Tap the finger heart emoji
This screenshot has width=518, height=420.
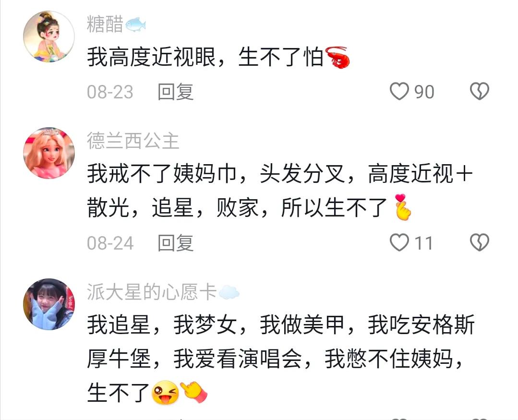403,207
